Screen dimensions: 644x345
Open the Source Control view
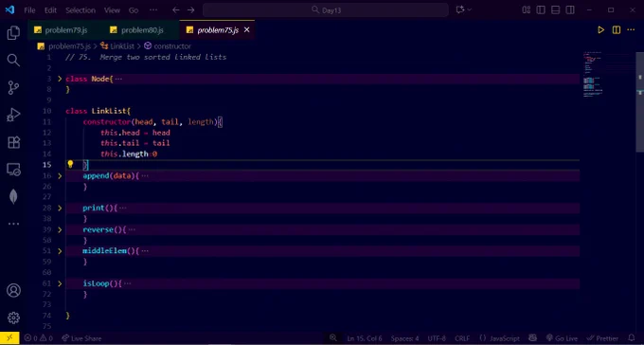(13, 87)
